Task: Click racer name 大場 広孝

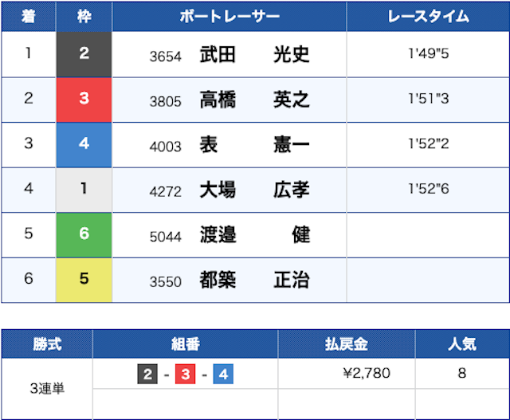Action: click(254, 190)
